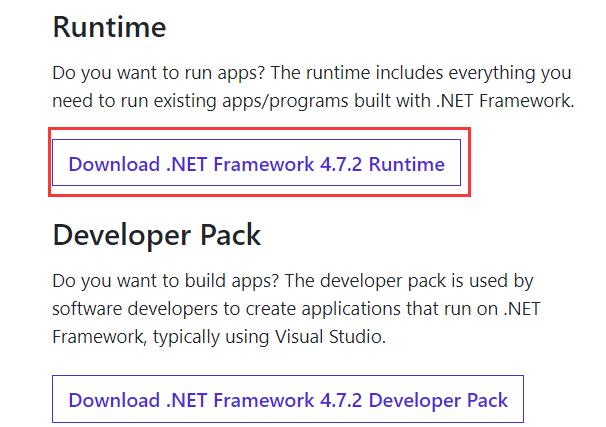Select the Developer Pack section heading

pyautogui.click(x=157, y=235)
